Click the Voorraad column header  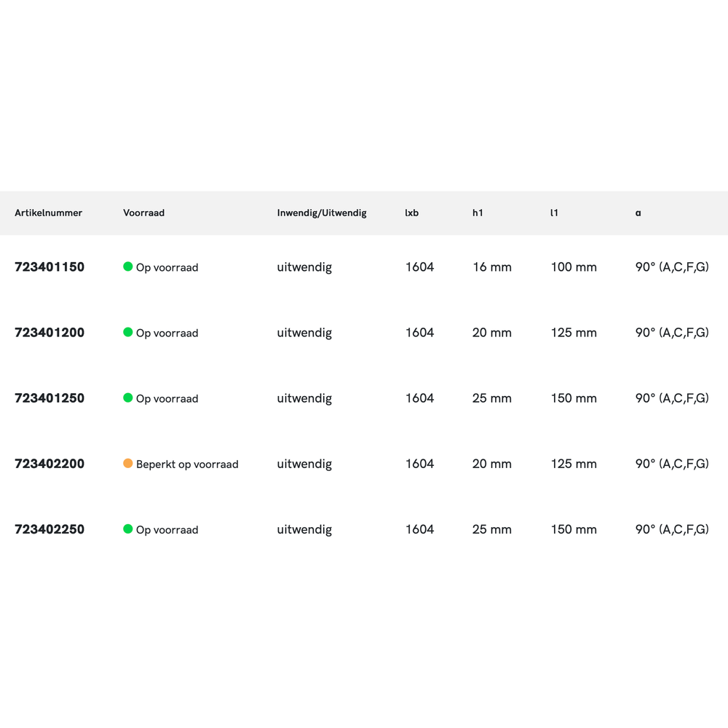pos(143,213)
